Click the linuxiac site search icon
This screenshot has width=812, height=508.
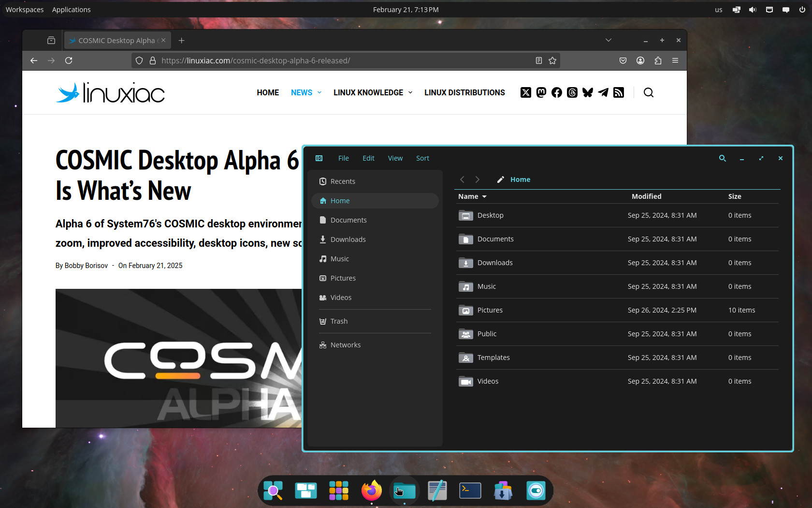pos(649,92)
